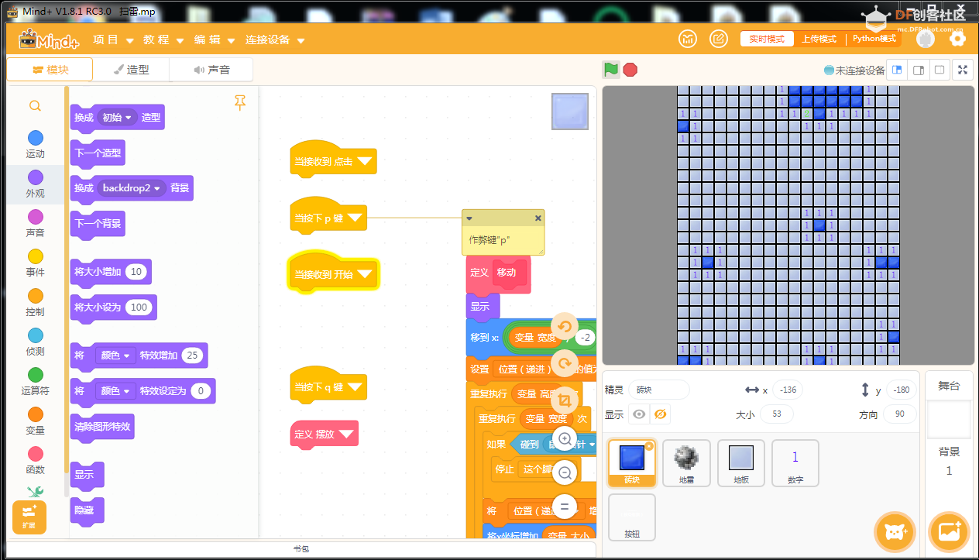Click the undo arrow in workspace

tap(565, 327)
